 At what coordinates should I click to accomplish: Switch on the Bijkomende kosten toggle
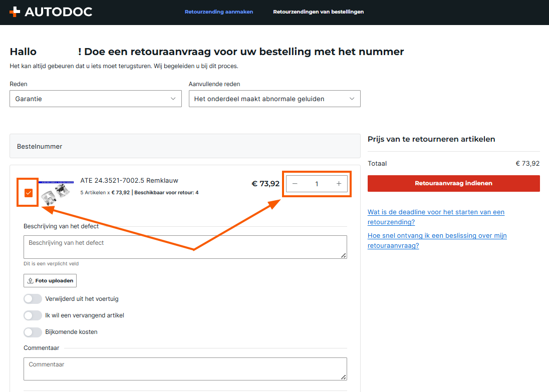coord(33,332)
